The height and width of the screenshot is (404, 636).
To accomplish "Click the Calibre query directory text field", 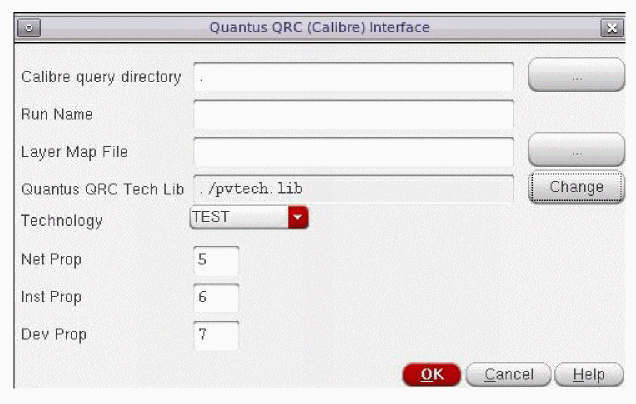I will tap(353, 77).
